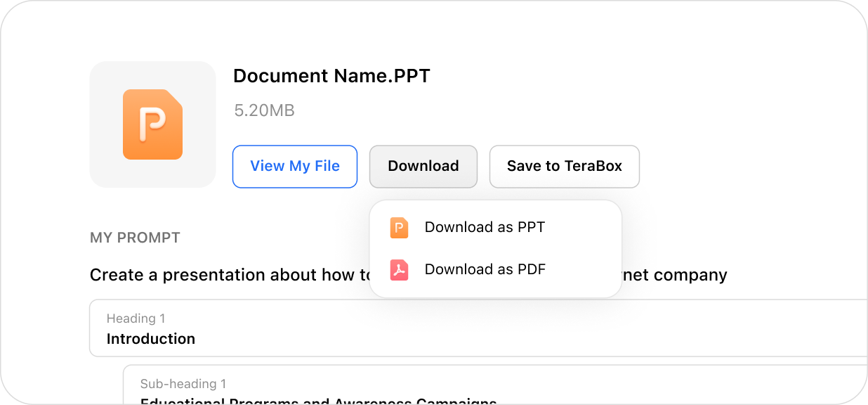Click the MY PROMPT section label

pyautogui.click(x=135, y=238)
